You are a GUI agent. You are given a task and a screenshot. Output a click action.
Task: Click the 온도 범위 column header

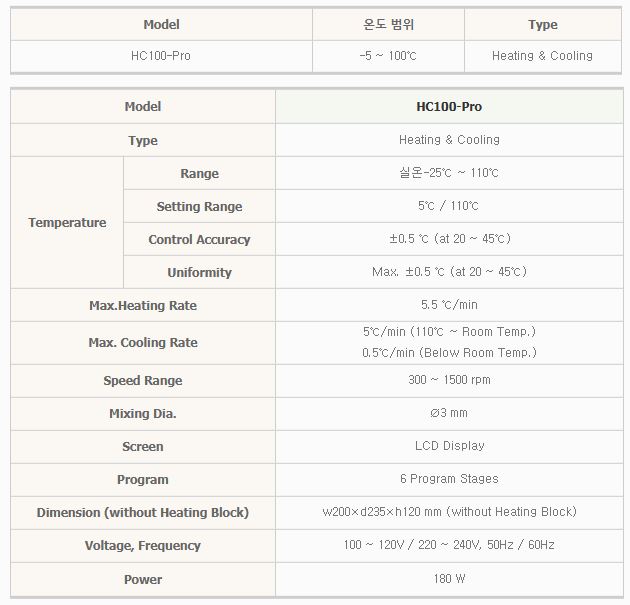coord(388,24)
